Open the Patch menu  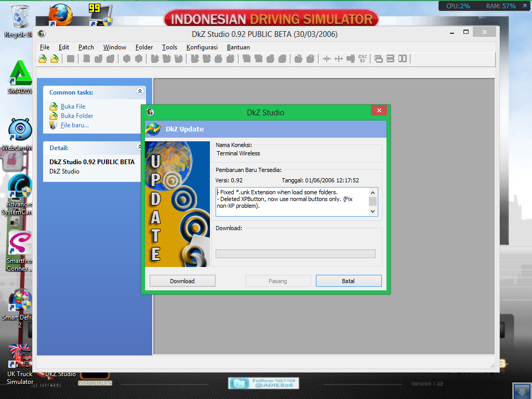[x=86, y=47]
